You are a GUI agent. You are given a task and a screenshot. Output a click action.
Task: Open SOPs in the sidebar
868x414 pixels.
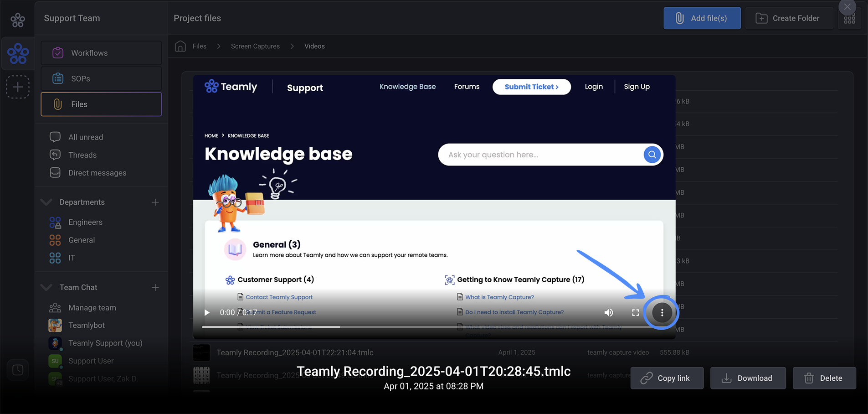tap(101, 78)
